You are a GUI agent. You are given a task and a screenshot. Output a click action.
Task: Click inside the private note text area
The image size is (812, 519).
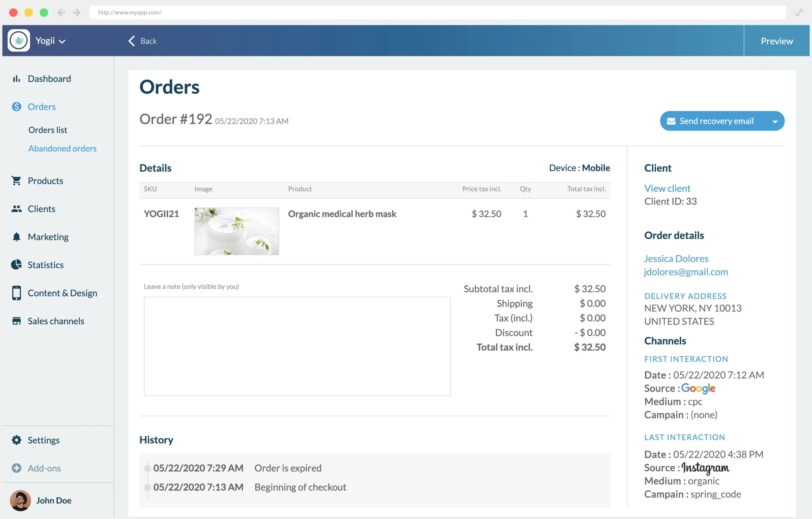click(297, 346)
